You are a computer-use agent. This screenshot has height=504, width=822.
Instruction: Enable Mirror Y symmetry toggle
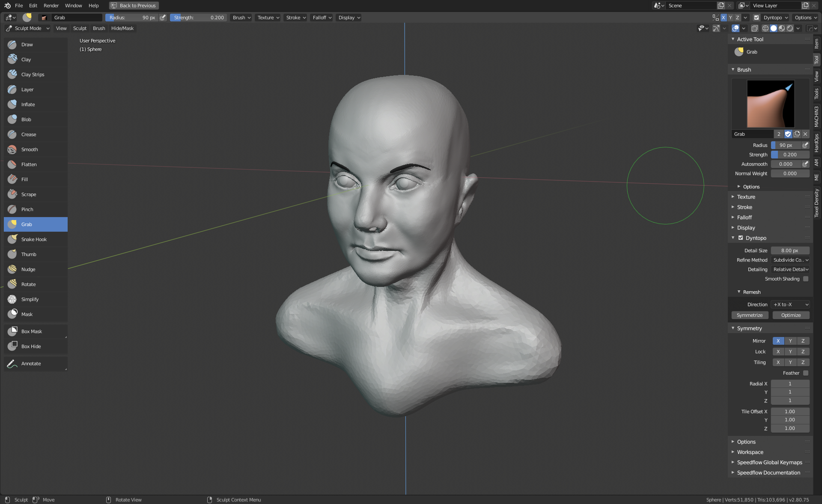tap(790, 341)
